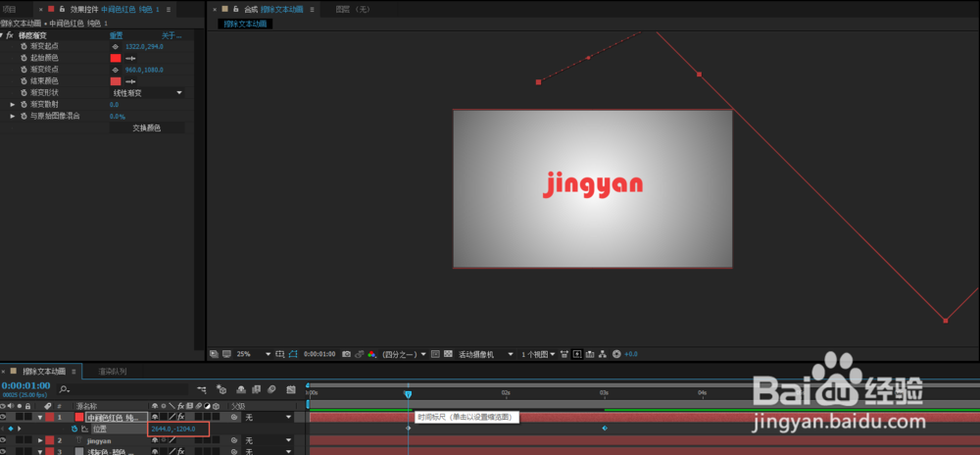The width and height of the screenshot is (980, 455).
Task: Open the show channel RGB icon
Action: [x=371, y=354]
